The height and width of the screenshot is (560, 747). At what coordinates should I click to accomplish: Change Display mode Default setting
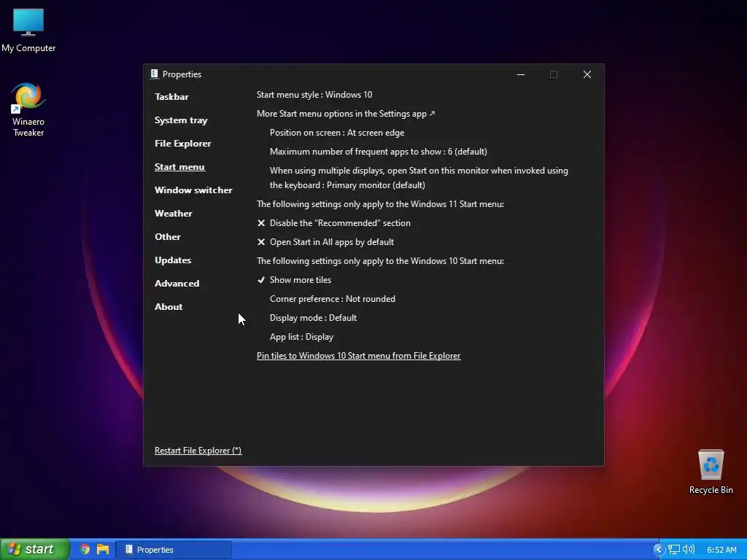tap(313, 318)
